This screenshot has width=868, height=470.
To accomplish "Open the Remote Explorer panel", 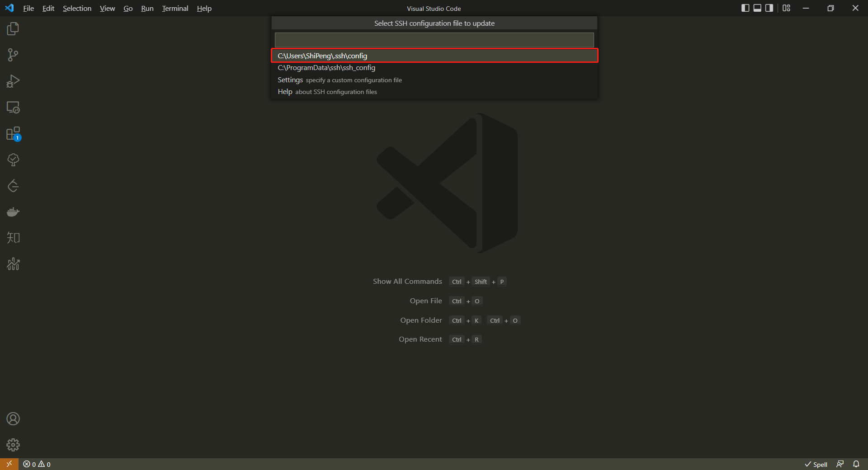I will click(x=13, y=108).
